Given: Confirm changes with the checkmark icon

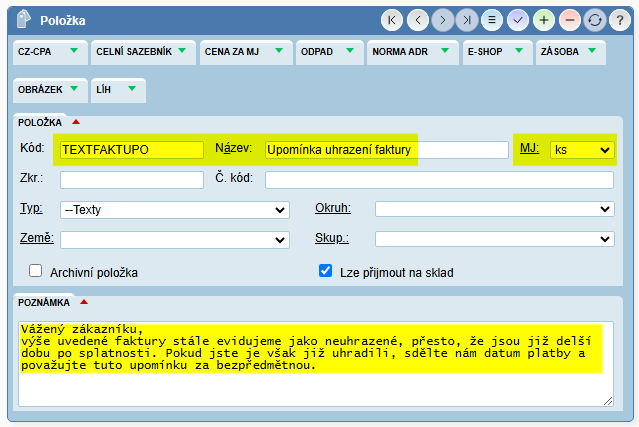Looking at the screenshot, I should click(x=517, y=19).
